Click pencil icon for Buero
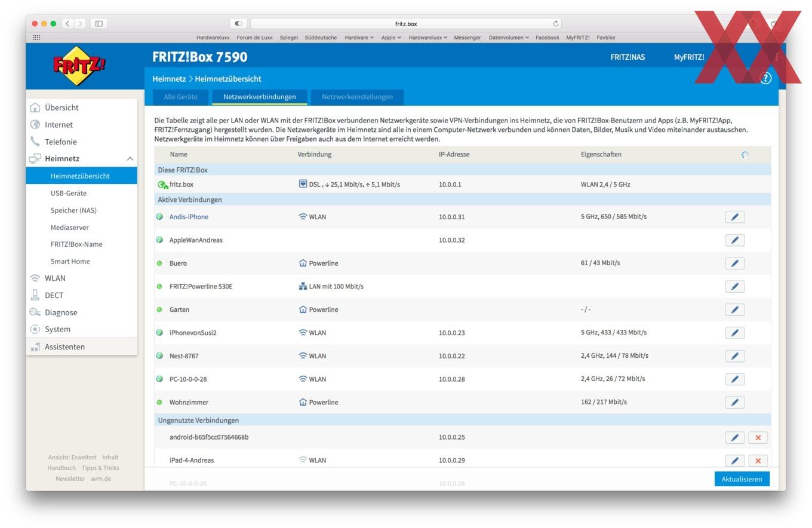Image resolution: width=812 pixels, height=528 pixels. point(735,263)
